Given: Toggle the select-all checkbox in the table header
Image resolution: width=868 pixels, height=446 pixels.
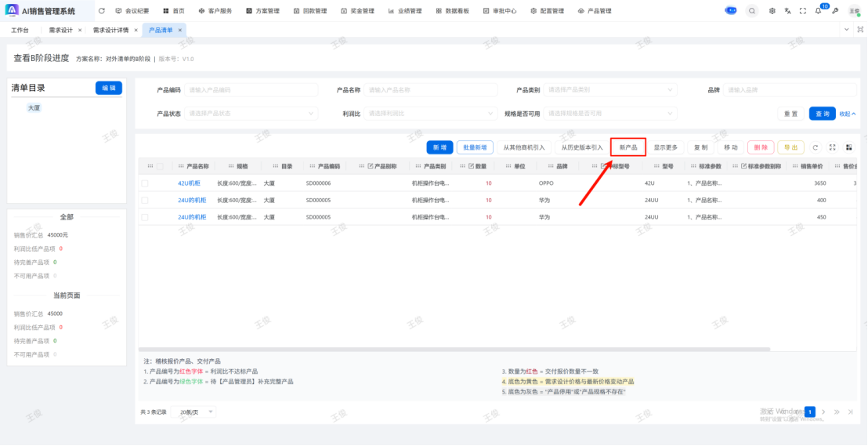Looking at the screenshot, I should click(x=161, y=166).
